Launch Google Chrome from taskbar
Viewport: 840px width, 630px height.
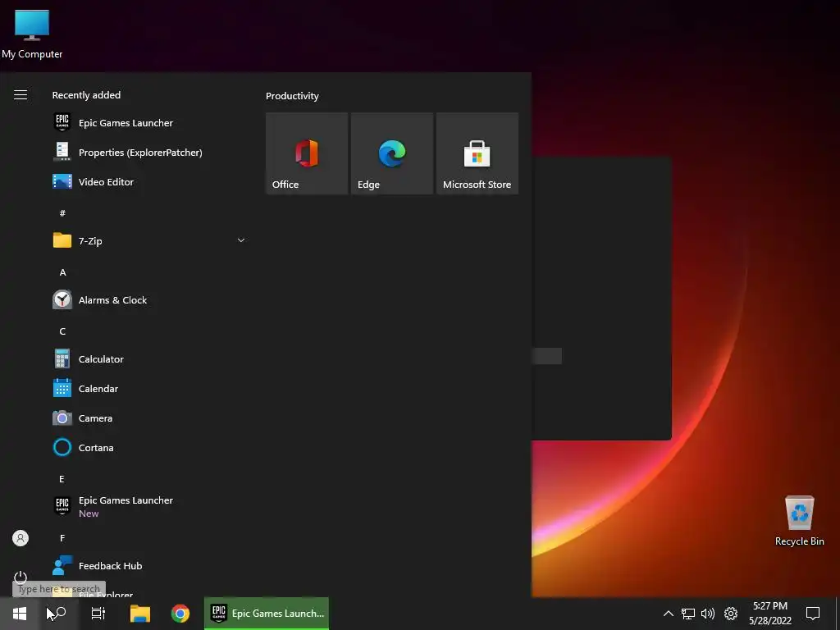click(180, 614)
